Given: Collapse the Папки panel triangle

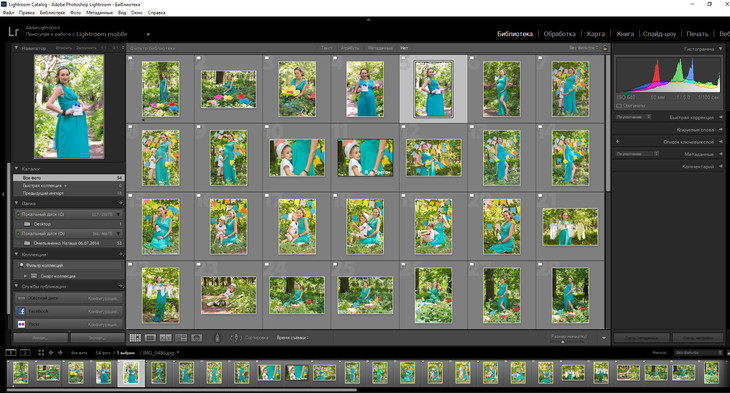Looking at the screenshot, I should (x=16, y=203).
